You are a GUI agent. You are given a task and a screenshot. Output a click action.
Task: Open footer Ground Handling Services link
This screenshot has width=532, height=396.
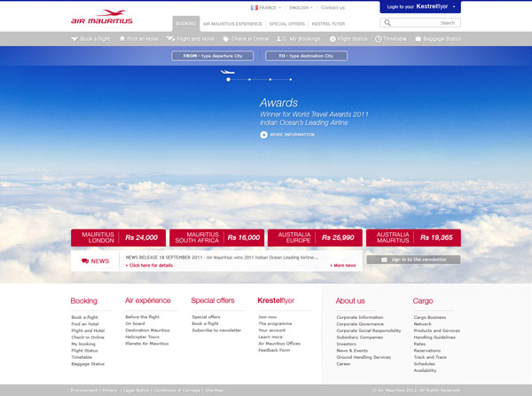pos(364,357)
